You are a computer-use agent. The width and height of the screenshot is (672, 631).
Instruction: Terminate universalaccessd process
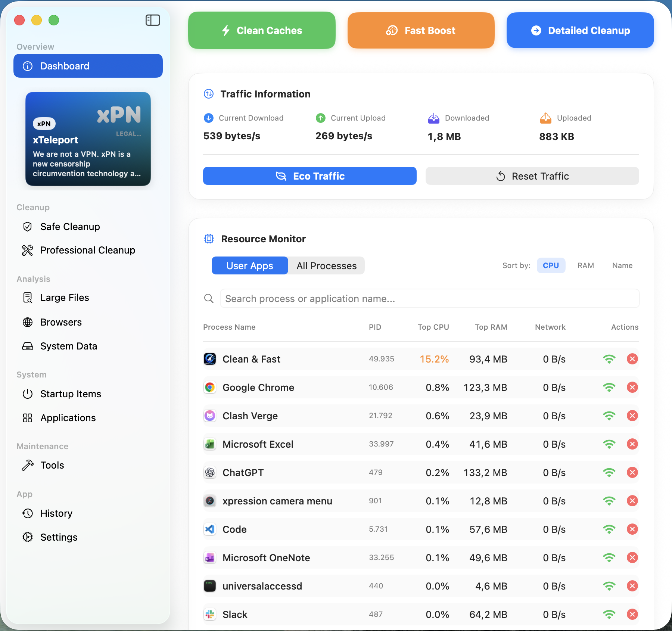(632, 586)
